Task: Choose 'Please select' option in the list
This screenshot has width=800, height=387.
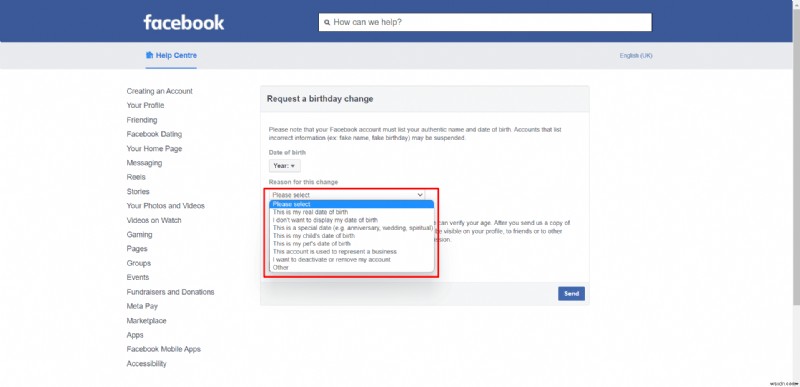Action: pos(352,204)
